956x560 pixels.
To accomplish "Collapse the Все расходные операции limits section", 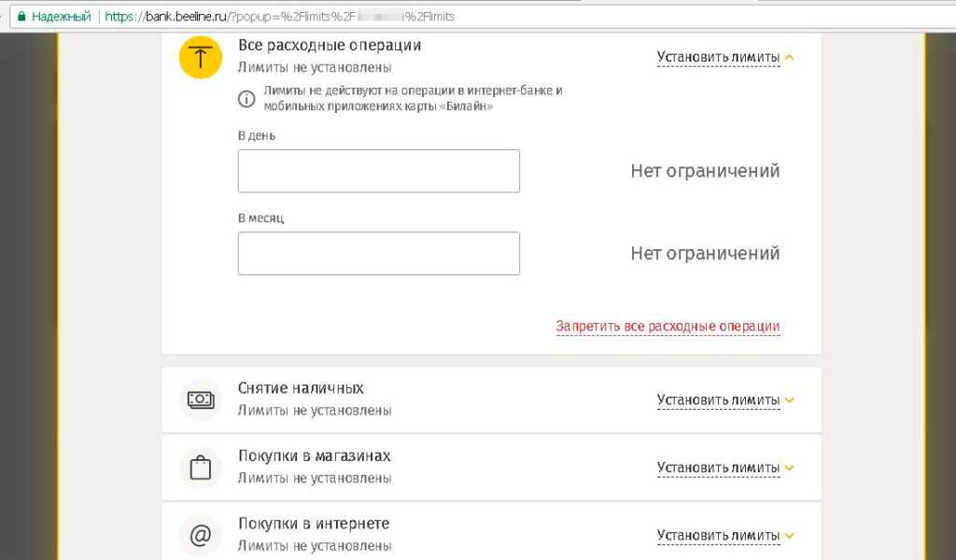I will click(x=724, y=58).
